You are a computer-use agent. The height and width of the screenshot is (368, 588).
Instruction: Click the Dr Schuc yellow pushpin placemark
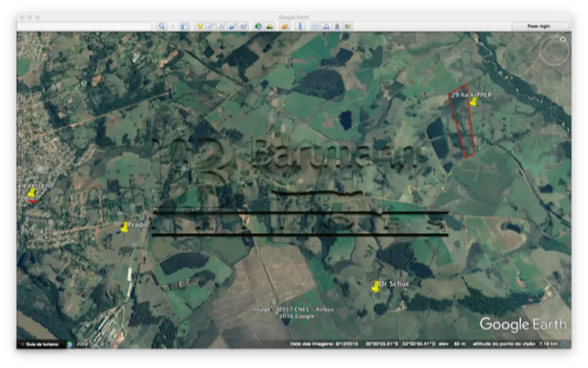[375, 287]
